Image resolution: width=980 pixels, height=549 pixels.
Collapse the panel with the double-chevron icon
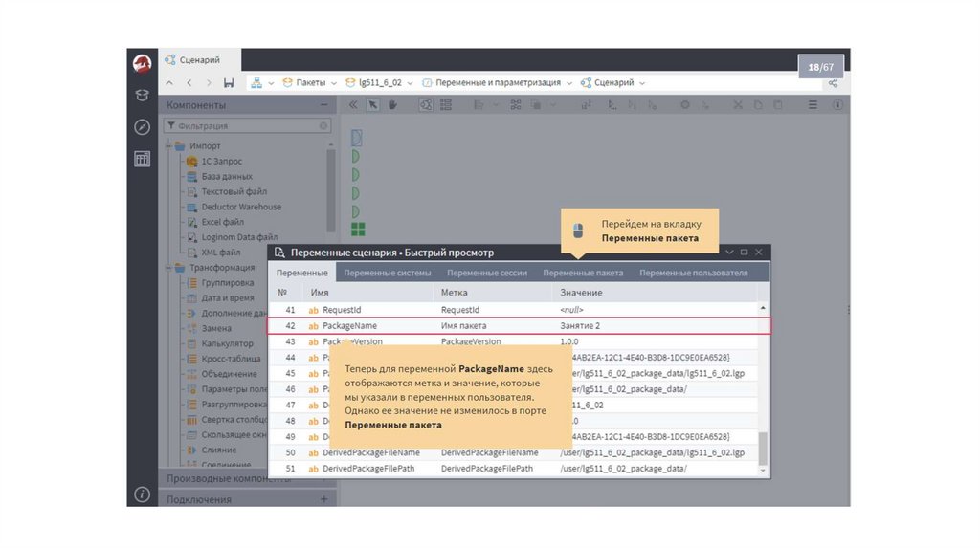[x=353, y=105]
